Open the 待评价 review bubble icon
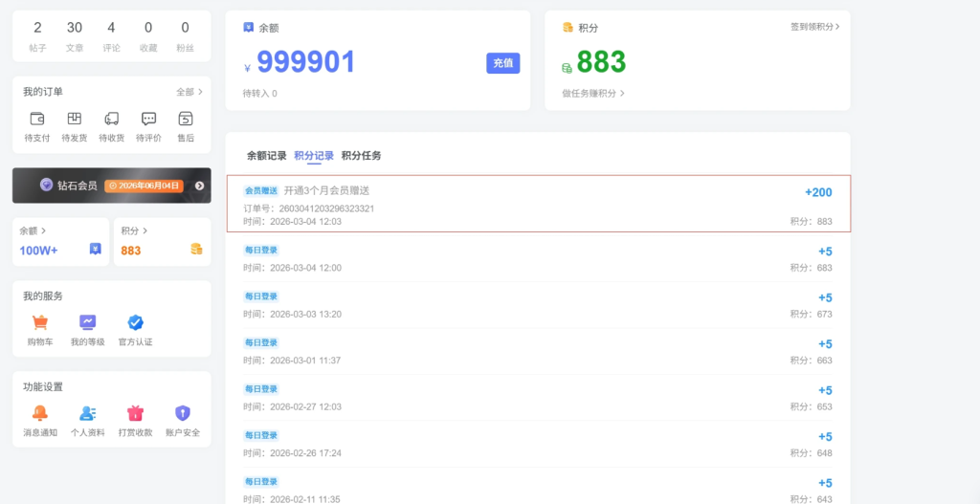Screen dimensions: 980x504 click(x=148, y=119)
